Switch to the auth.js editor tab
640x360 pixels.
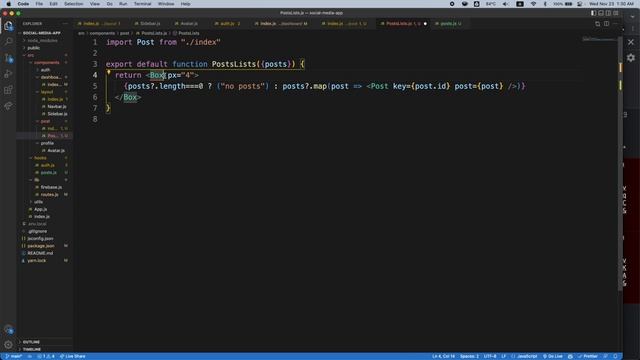[227, 24]
